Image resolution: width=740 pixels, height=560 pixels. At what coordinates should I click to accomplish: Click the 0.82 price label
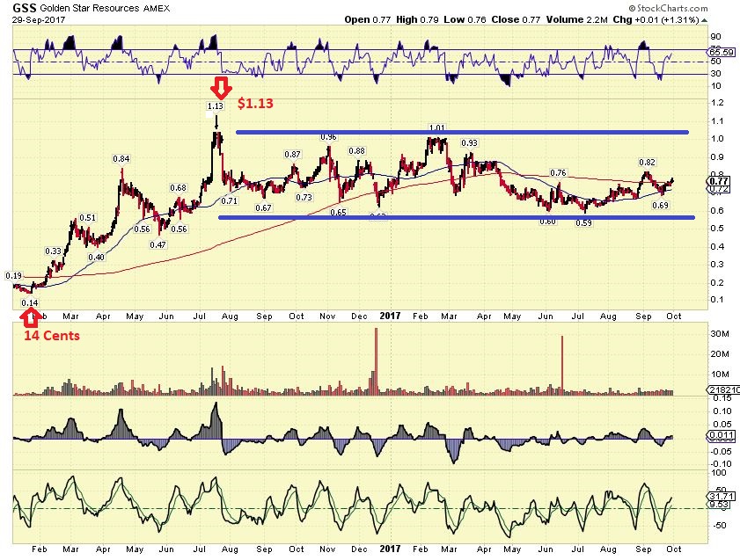(x=647, y=163)
